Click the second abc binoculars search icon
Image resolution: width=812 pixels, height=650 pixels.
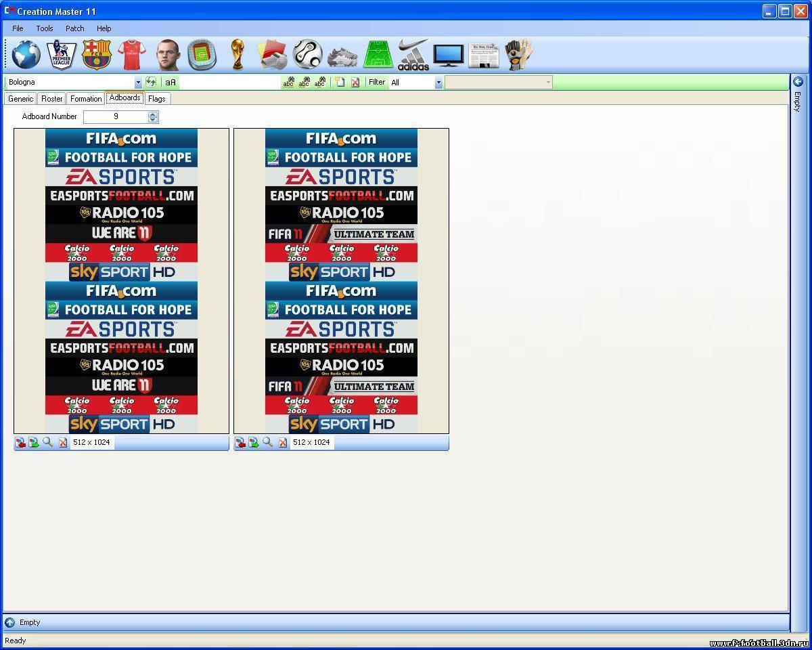tap(304, 82)
